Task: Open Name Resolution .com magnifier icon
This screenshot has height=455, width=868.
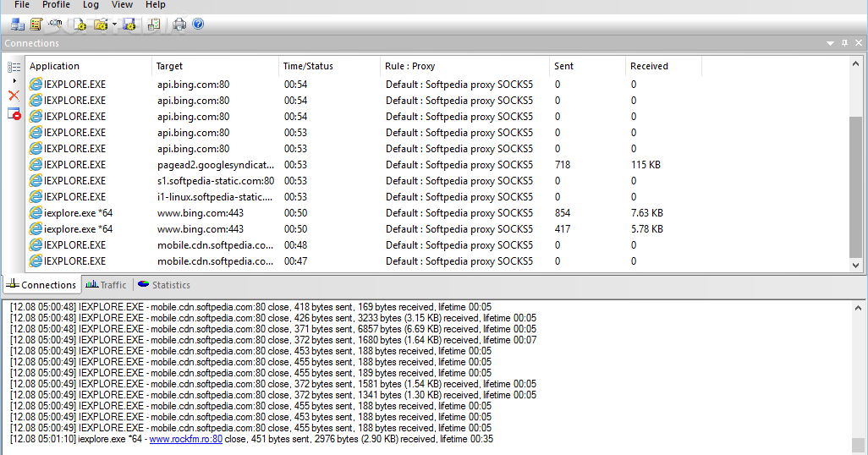Action: [55, 24]
